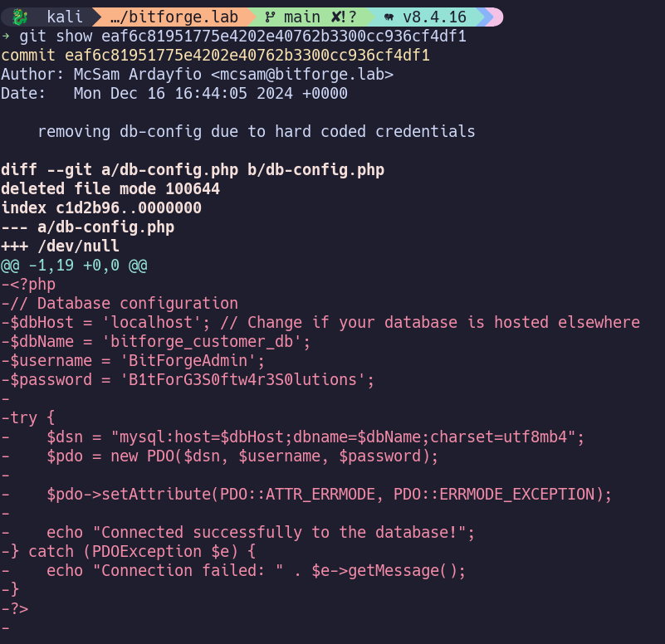This screenshot has width=665, height=644.
Task: Click the blue chevron ending the prompt bar
Action: [485, 17]
